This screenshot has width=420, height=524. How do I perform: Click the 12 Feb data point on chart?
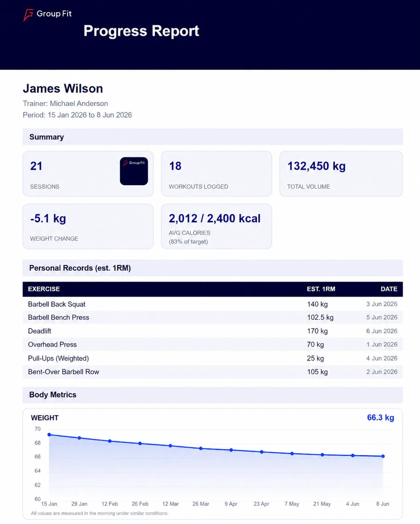[110, 441]
